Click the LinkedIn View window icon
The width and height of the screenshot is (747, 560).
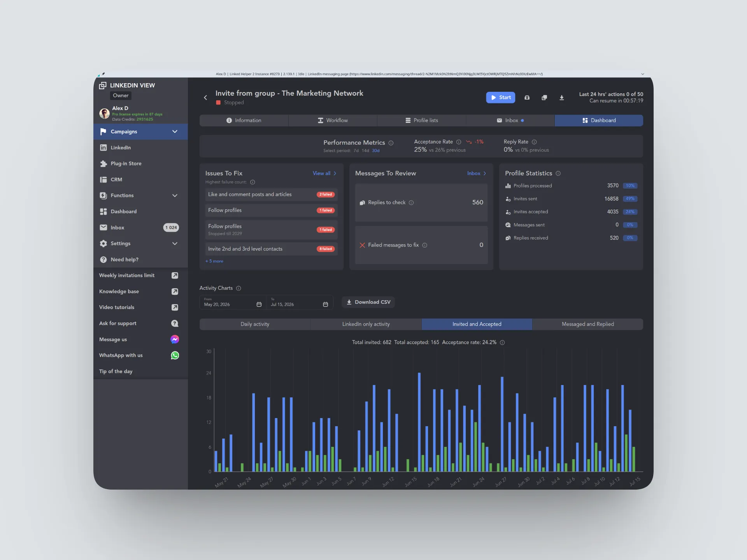[103, 85]
